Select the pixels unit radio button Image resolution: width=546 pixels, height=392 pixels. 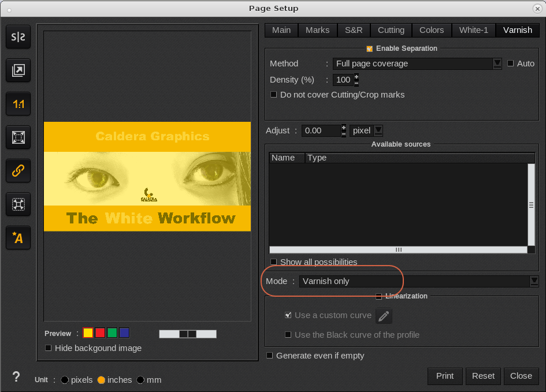tap(65, 380)
